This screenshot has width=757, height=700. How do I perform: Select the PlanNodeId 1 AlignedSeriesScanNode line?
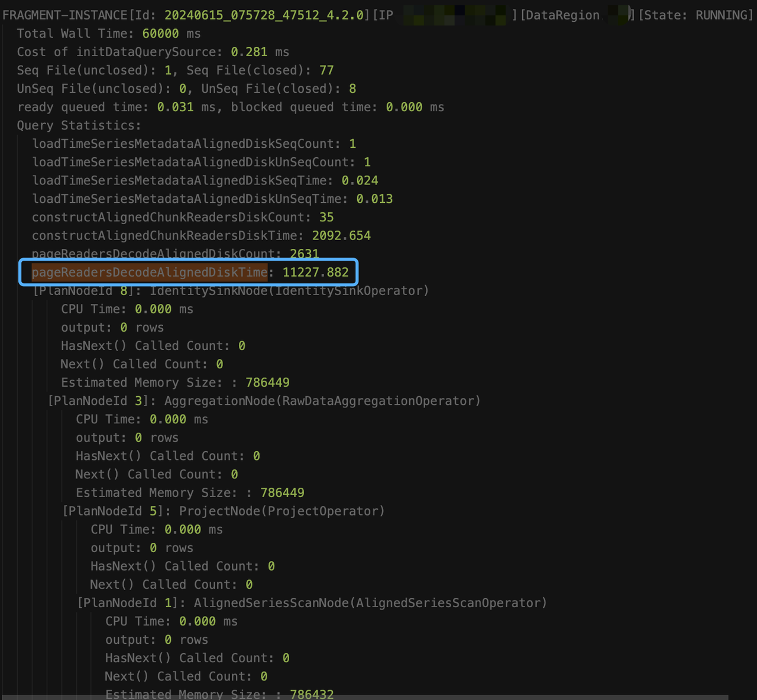click(312, 603)
